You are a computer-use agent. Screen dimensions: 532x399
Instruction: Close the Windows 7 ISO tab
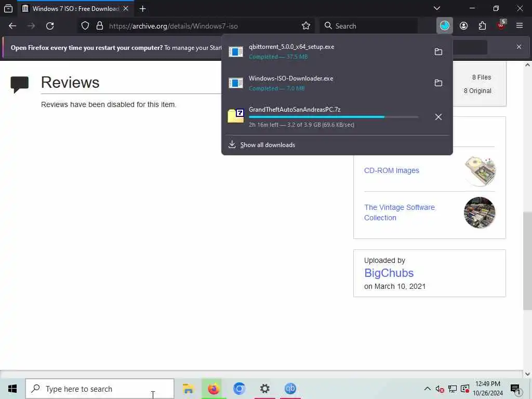tap(126, 8)
